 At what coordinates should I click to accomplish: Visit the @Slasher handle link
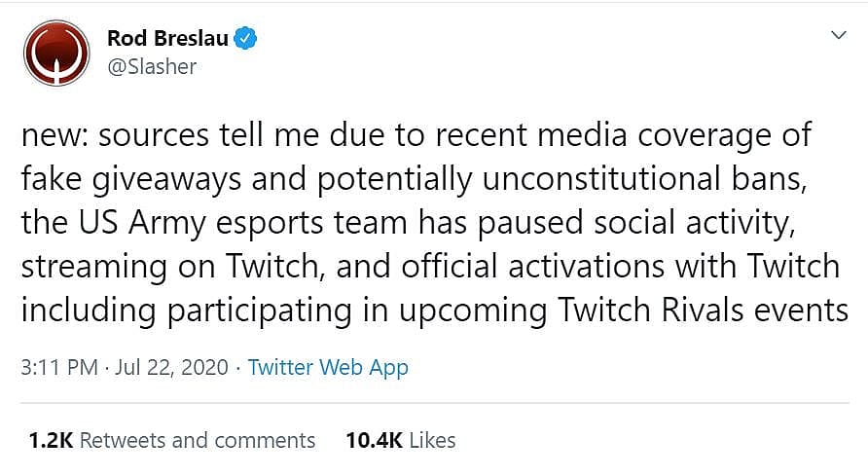pos(152,66)
